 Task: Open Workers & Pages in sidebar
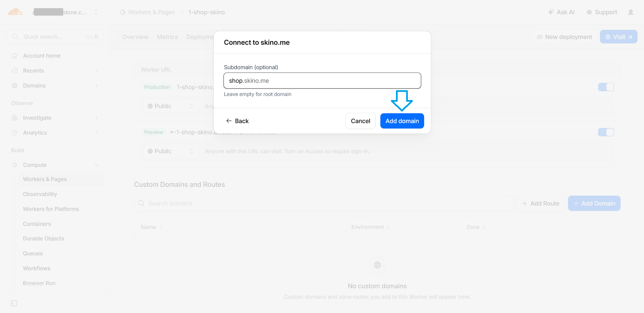[x=61, y=179]
